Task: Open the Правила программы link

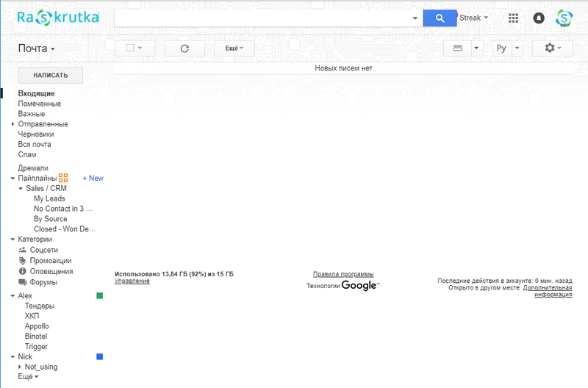Action: coord(343,274)
